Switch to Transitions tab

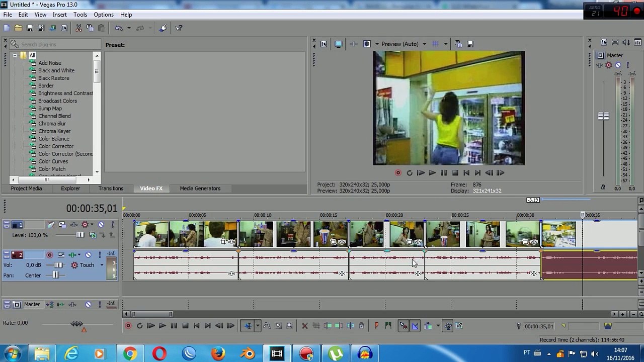[x=111, y=188]
